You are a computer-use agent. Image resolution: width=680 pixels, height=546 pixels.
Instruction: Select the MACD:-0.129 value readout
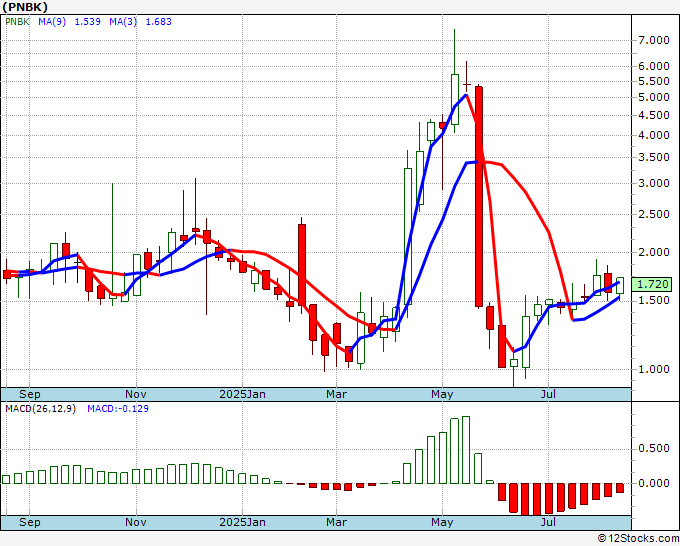[x=118, y=409]
